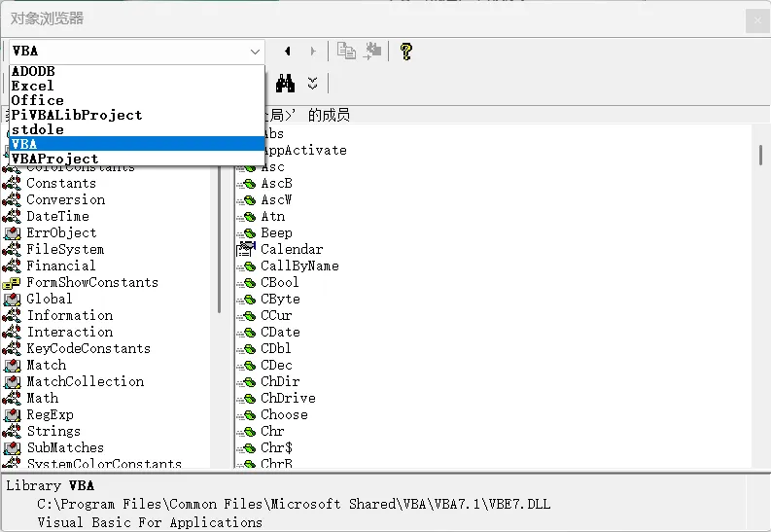Select ADODB in library list
This screenshot has height=532, width=771.
coord(137,71)
